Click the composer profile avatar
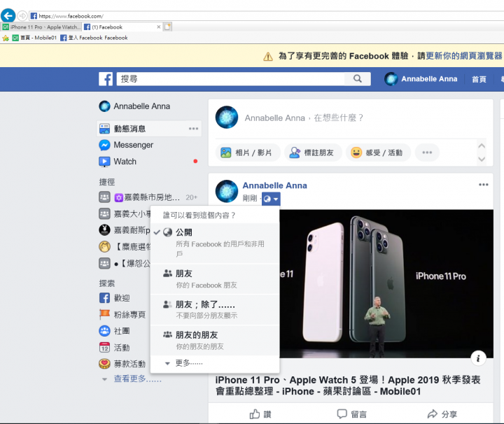Image resolution: width=504 pixels, height=424 pixels. click(227, 118)
